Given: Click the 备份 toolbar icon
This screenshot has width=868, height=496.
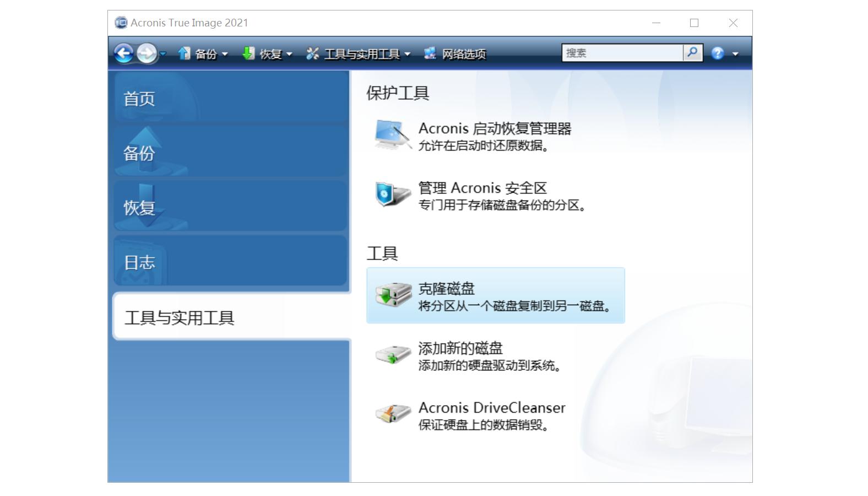Looking at the screenshot, I should [184, 53].
